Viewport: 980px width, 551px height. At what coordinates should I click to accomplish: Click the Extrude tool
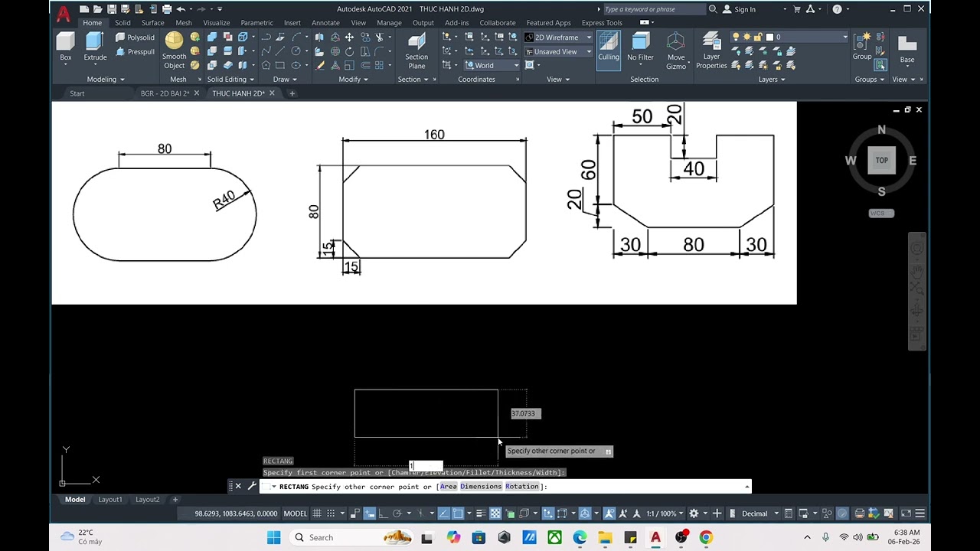point(95,46)
